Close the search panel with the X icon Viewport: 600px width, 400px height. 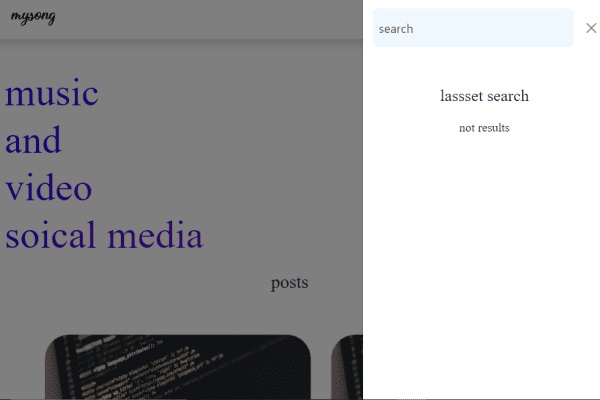591,28
